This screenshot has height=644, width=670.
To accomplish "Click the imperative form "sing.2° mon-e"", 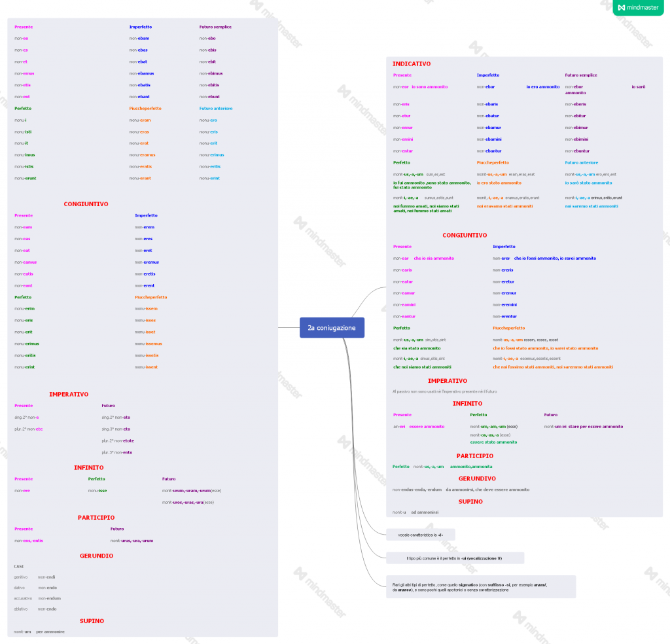I will (x=27, y=417).
